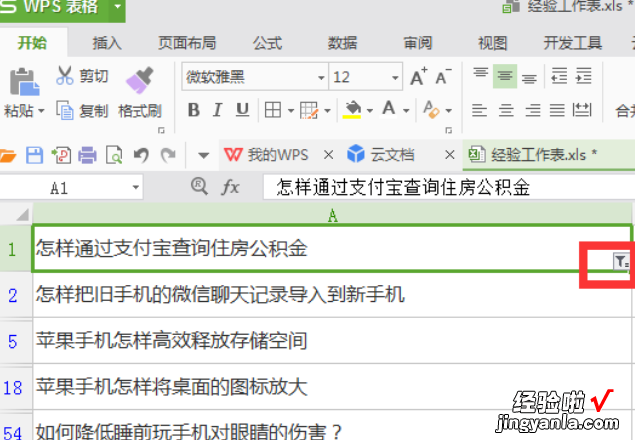Expand the draw border dropdown arrow
The width and height of the screenshot is (635, 440).
(327, 111)
